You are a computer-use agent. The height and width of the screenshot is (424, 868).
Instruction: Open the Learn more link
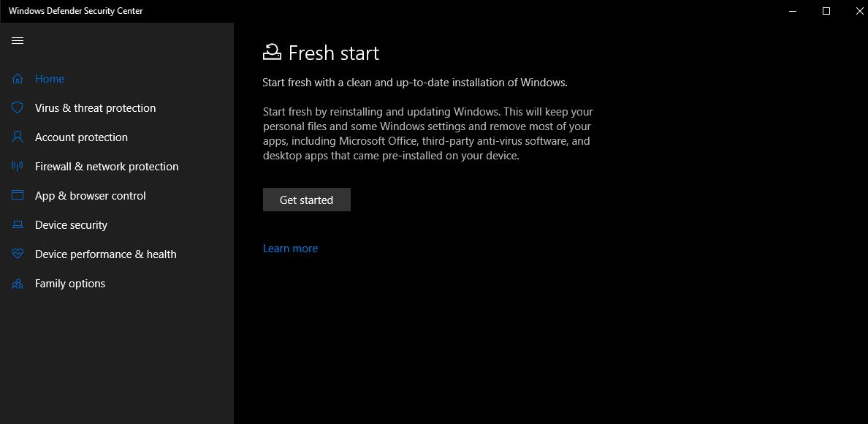290,249
